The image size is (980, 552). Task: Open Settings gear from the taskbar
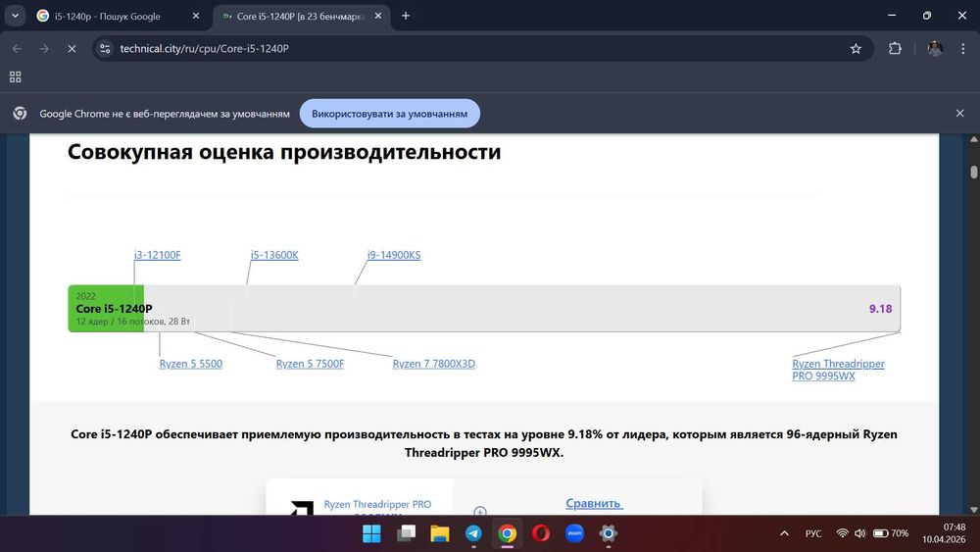609,533
